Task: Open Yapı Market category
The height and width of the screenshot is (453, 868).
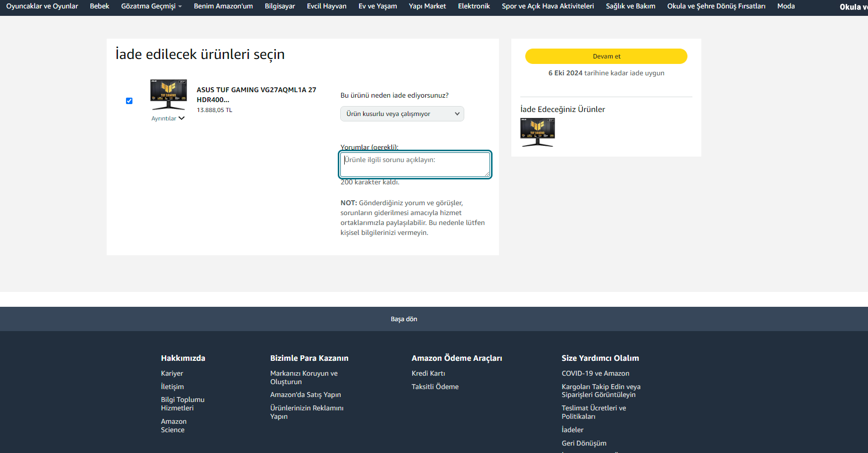Action: point(428,6)
